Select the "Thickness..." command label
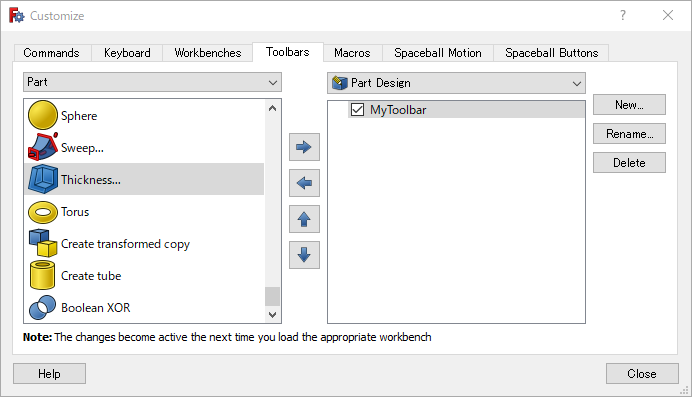Screen dimensions: 692x397 [x=91, y=180]
